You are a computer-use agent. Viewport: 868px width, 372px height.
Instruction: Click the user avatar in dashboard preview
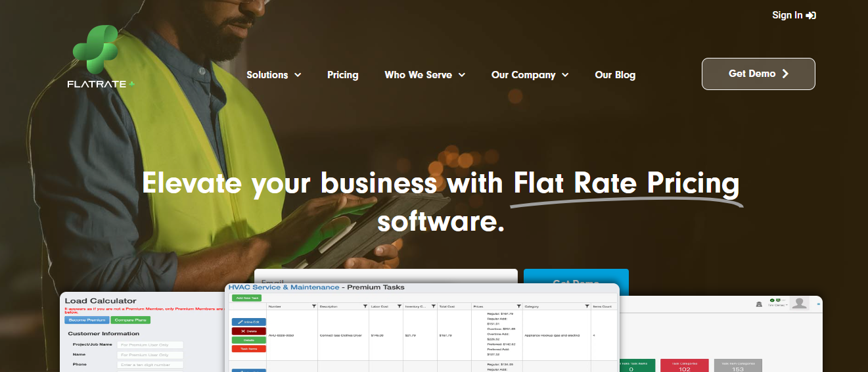tap(799, 303)
